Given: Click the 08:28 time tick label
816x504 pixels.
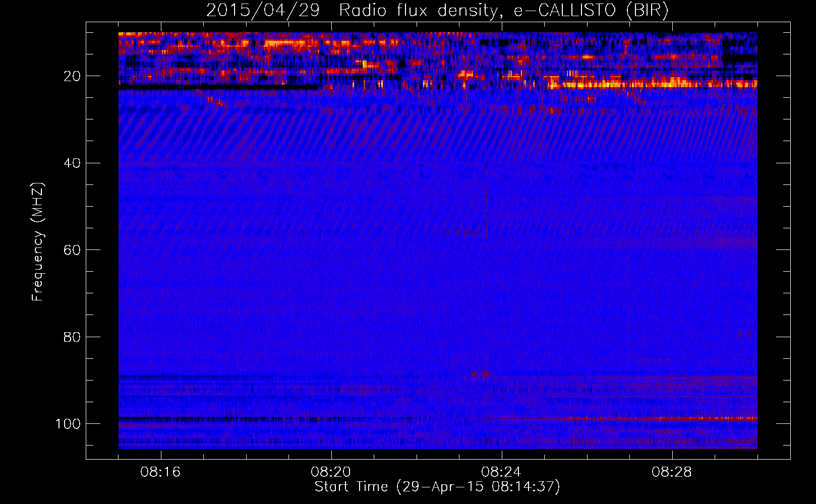Looking at the screenshot, I should tap(672, 472).
